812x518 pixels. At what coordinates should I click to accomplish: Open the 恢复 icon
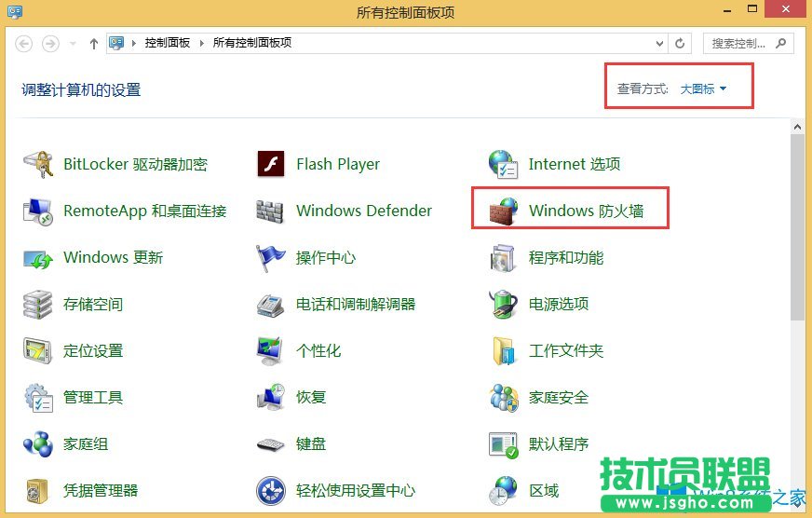click(270, 398)
